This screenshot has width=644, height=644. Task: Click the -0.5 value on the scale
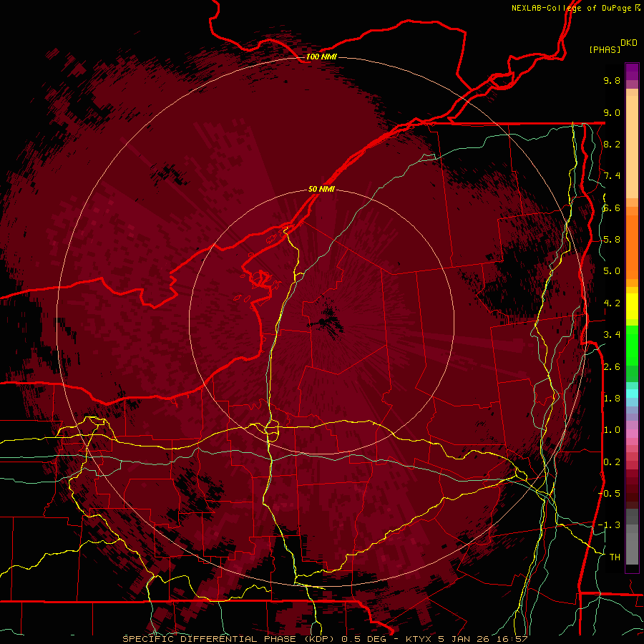(609, 494)
